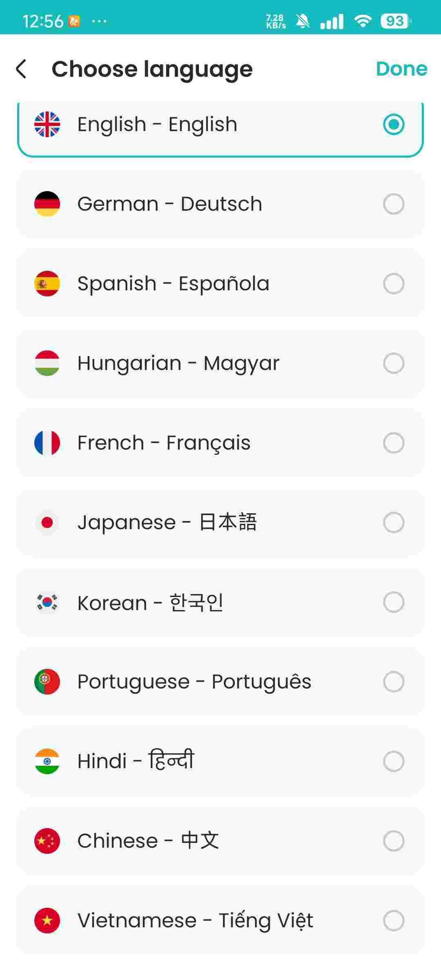The image size is (441, 980).
Task: Open the Wi-Fi status icon
Action: tap(363, 21)
